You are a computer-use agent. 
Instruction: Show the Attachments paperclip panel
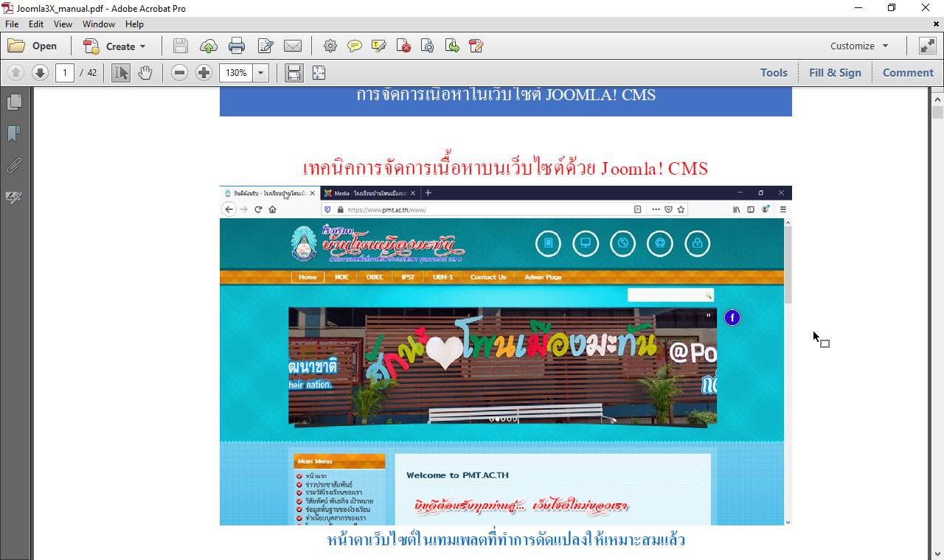coord(14,165)
